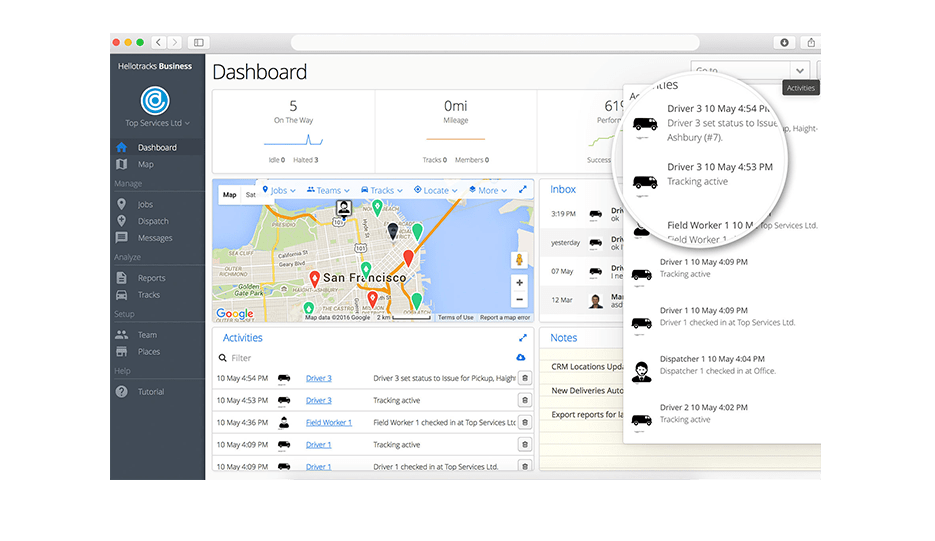Open the Field Worker 1 link
The height and width of the screenshot is (541, 935).
pos(329,422)
